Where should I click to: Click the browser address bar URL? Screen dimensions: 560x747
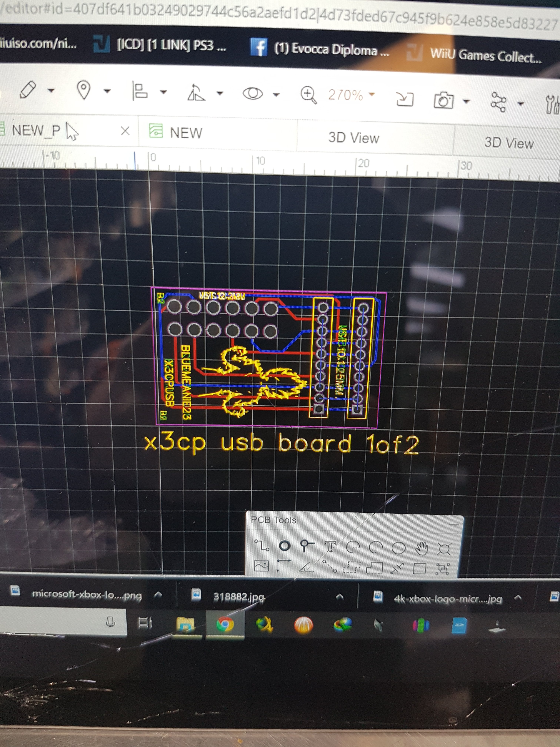coord(280,15)
